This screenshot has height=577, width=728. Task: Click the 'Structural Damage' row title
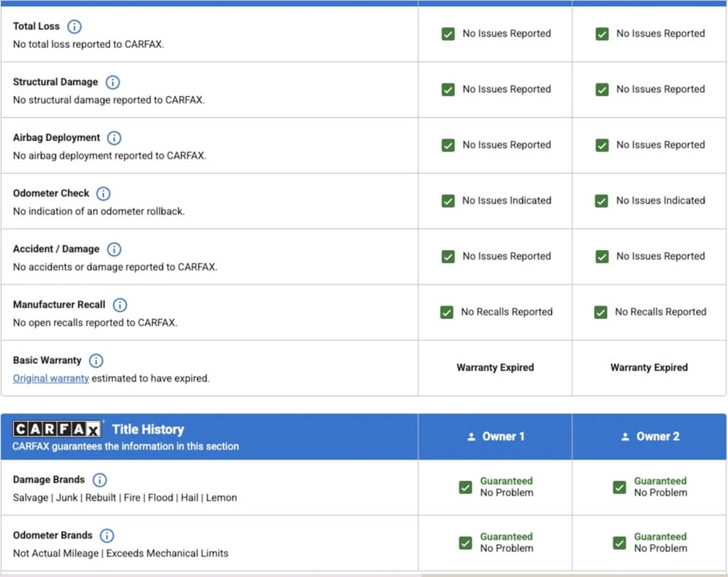coord(55,83)
